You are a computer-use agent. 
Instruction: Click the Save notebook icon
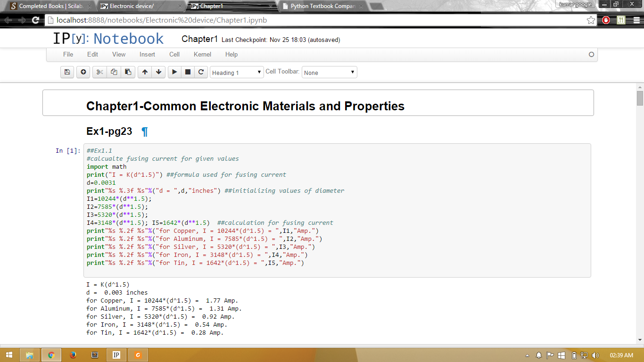pos(67,72)
